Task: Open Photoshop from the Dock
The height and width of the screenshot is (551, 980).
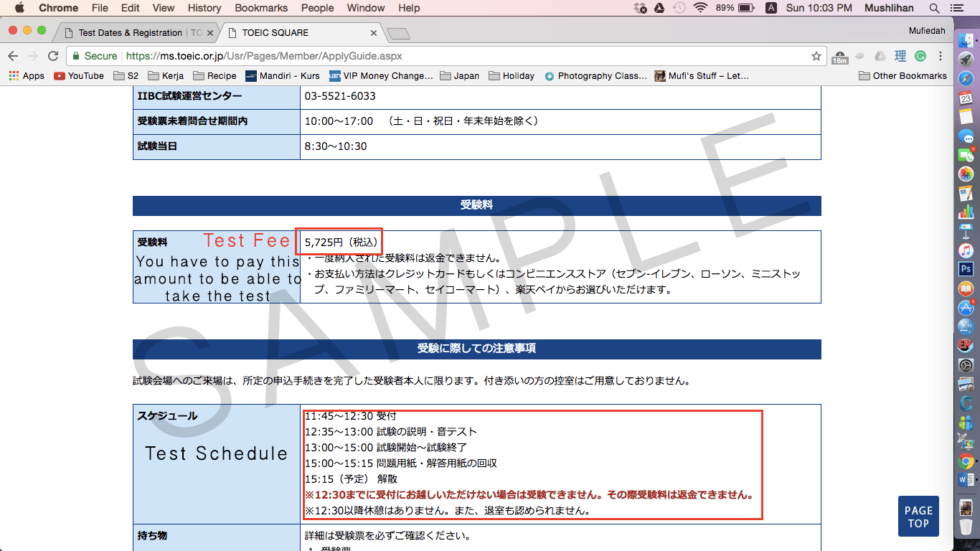Action: [966, 269]
